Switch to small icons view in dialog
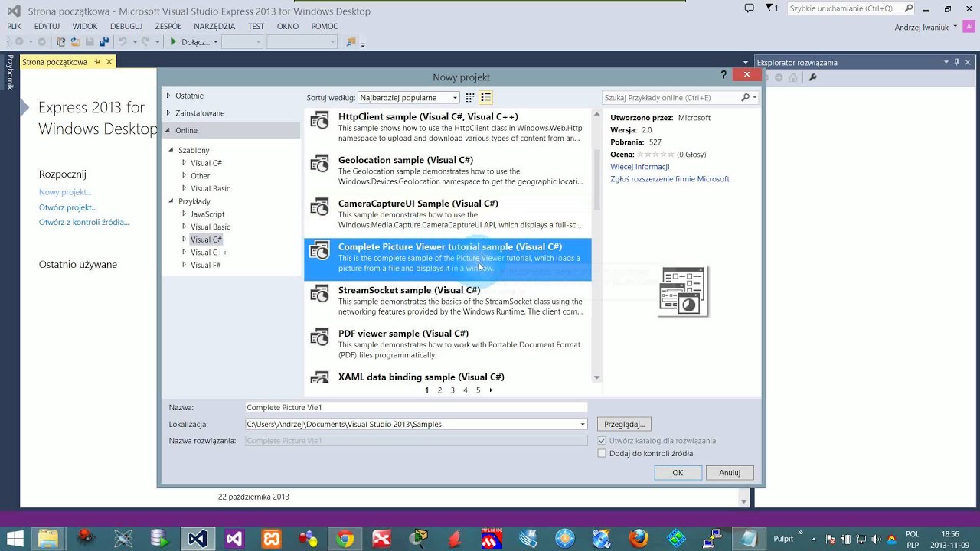980x551 pixels. pos(470,97)
